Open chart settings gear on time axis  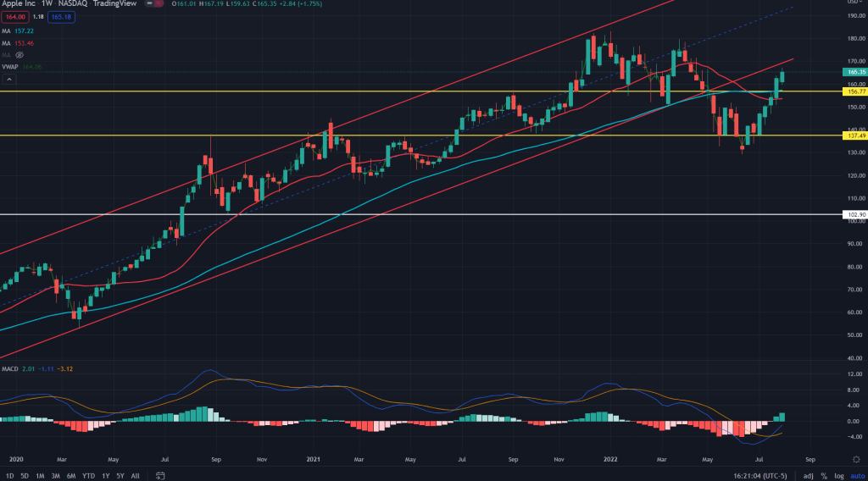pos(854,458)
